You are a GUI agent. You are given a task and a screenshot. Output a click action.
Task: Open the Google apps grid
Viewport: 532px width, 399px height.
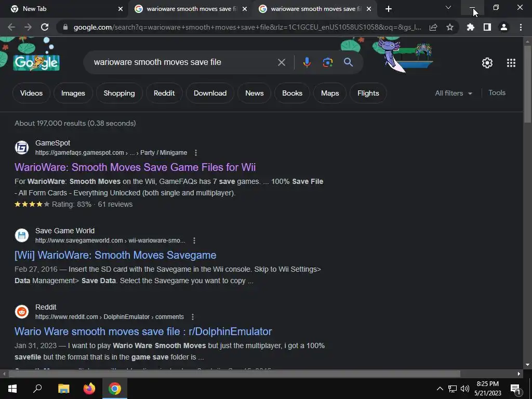(x=511, y=63)
